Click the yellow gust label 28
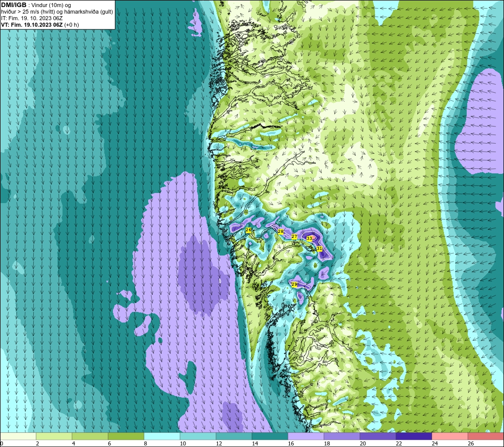Screen dimensions: 504x447 coord(281,232)
